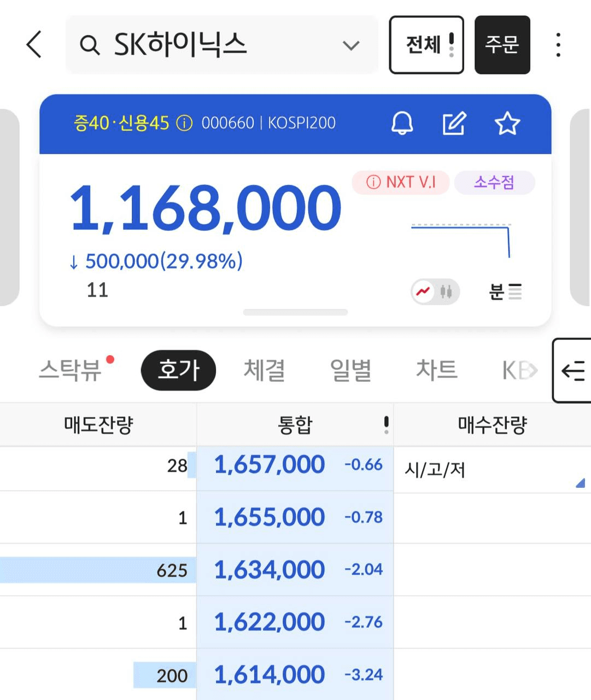Select the 1,622,000 ask price

point(270,622)
